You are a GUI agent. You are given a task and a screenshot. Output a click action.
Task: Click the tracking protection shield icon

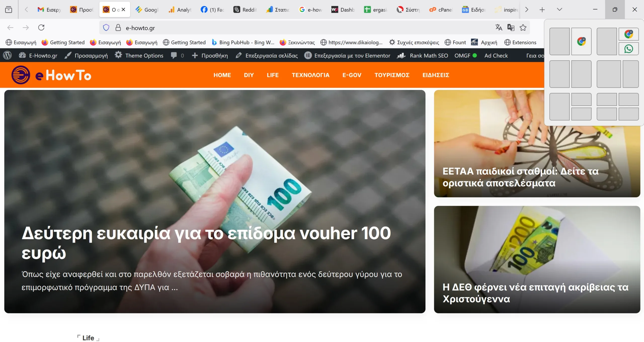pyautogui.click(x=106, y=28)
